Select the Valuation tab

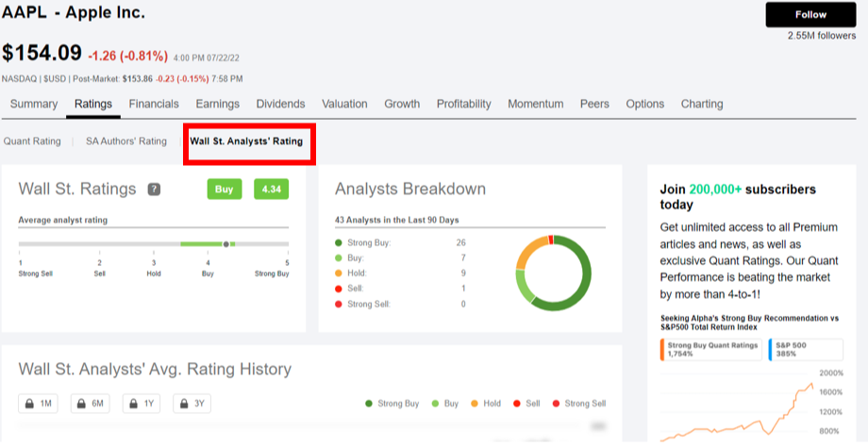pyautogui.click(x=344, y=104)
